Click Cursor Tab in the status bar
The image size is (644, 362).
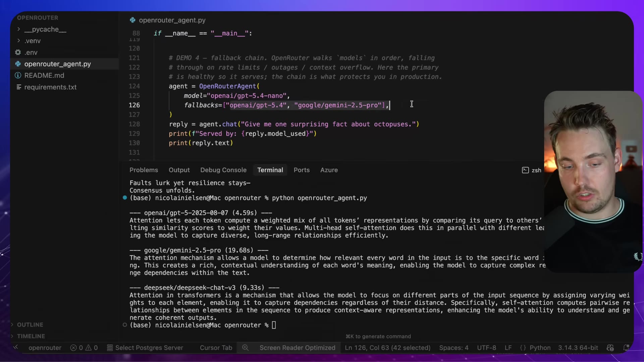click(216, 348)
